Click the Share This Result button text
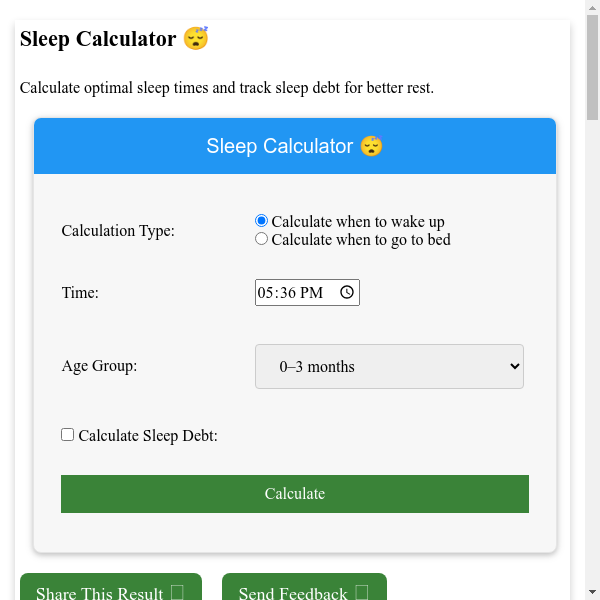 (x=99, y=594)
